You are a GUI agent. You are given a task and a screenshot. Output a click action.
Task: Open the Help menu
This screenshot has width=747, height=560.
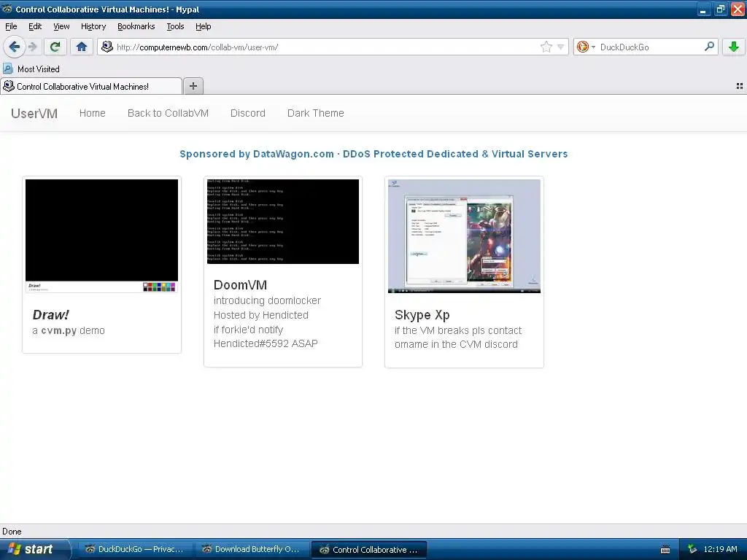click(x=203, y=26)
